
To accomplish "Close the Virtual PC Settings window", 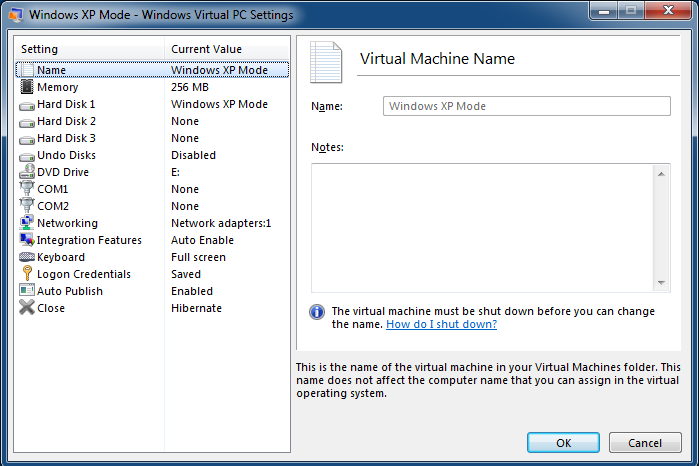I will coord(668,11).
